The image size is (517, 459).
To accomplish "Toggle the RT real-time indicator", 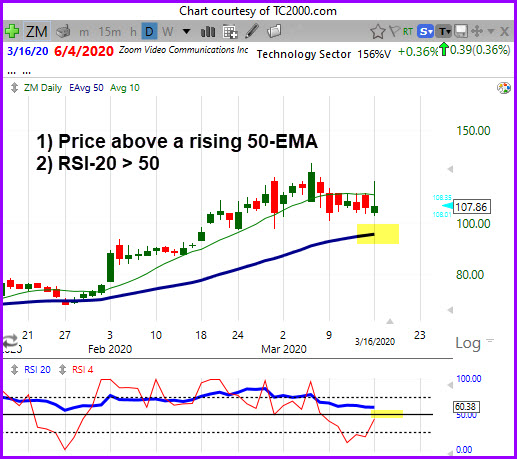I will pyautogui.click(x=408, y=32).
